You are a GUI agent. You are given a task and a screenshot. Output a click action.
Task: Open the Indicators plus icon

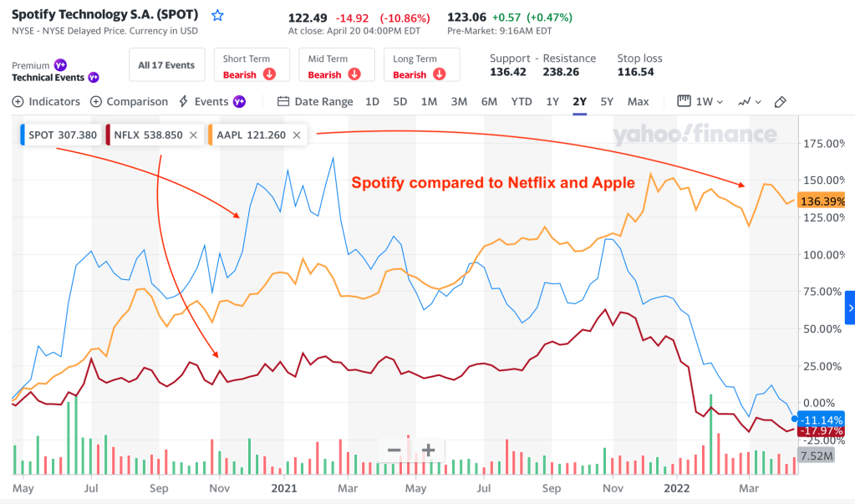[18, 102]
